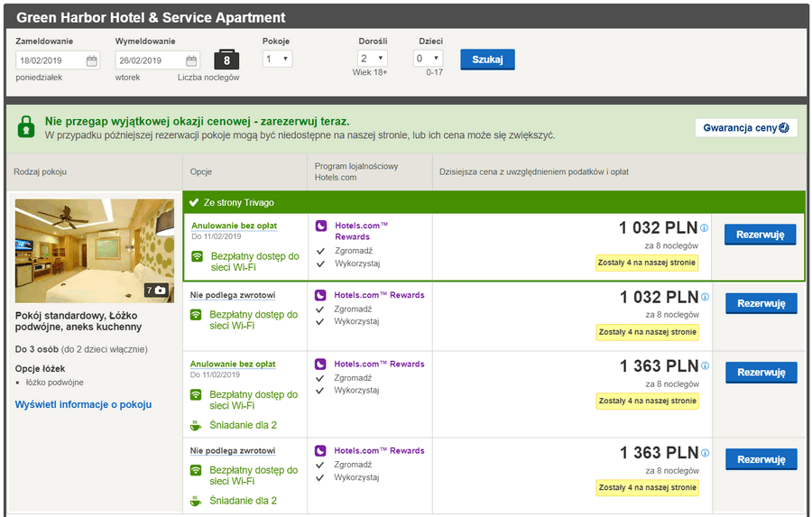Click the Wymeldowanie date field 26/02/2019
The height and width of the screenshot is (517, 812).
[157, 60]
